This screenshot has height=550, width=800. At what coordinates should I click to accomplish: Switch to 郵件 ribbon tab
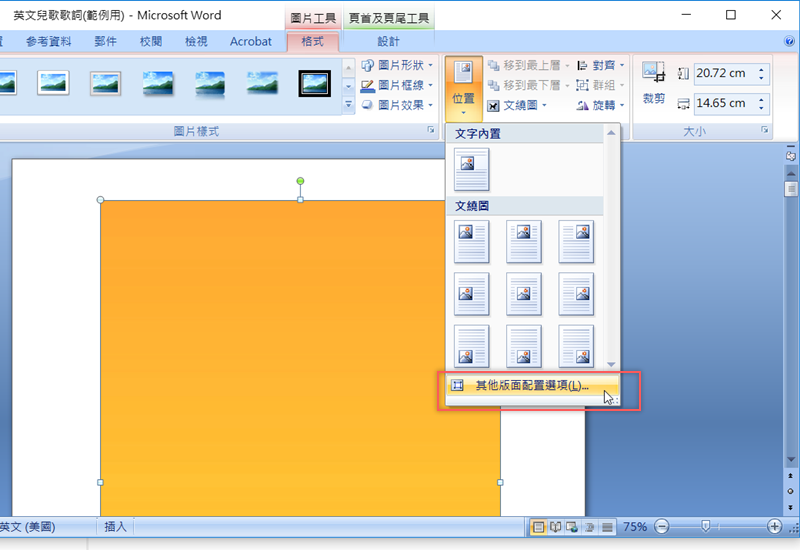point(106,41)
